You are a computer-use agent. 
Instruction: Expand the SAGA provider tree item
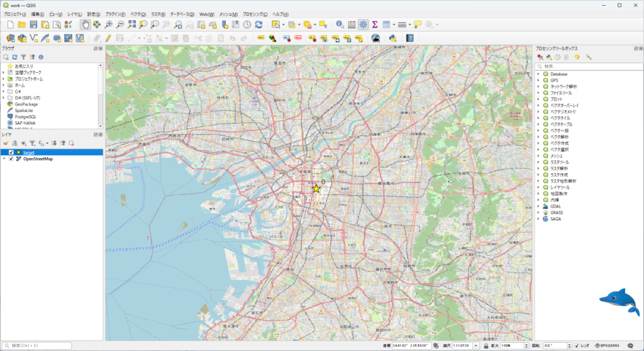pos(538,219)
